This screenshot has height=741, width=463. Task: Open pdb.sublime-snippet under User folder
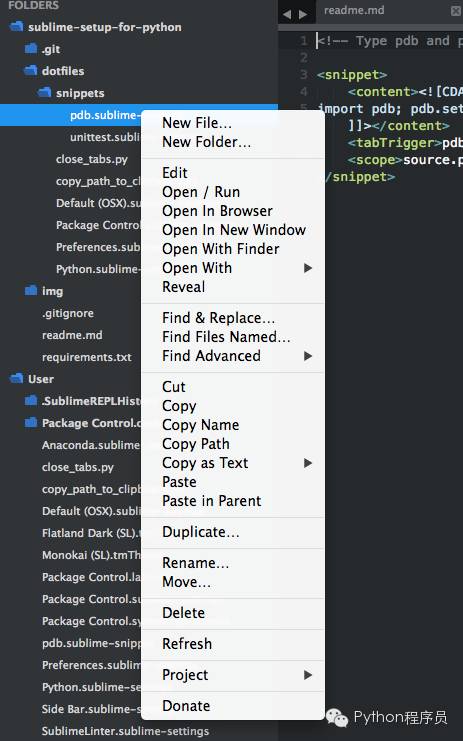click(x=91, y=643)
